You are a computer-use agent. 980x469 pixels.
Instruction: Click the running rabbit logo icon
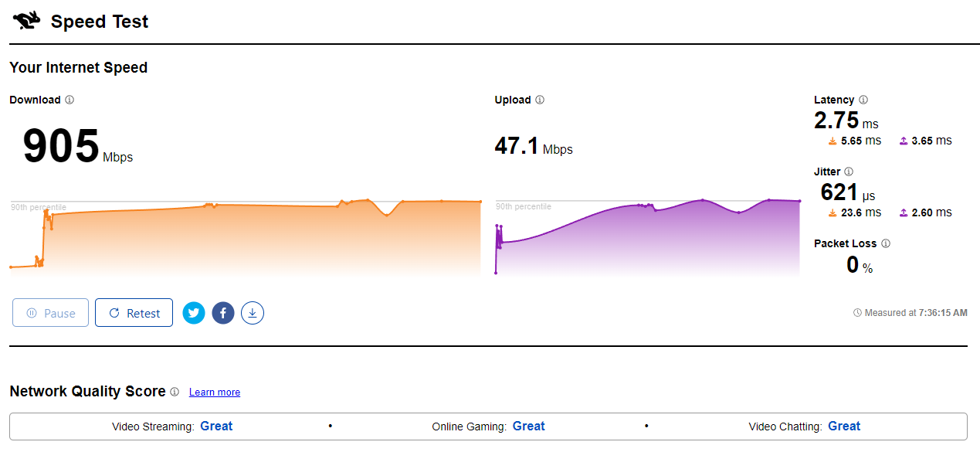click(x=25, y=21)
